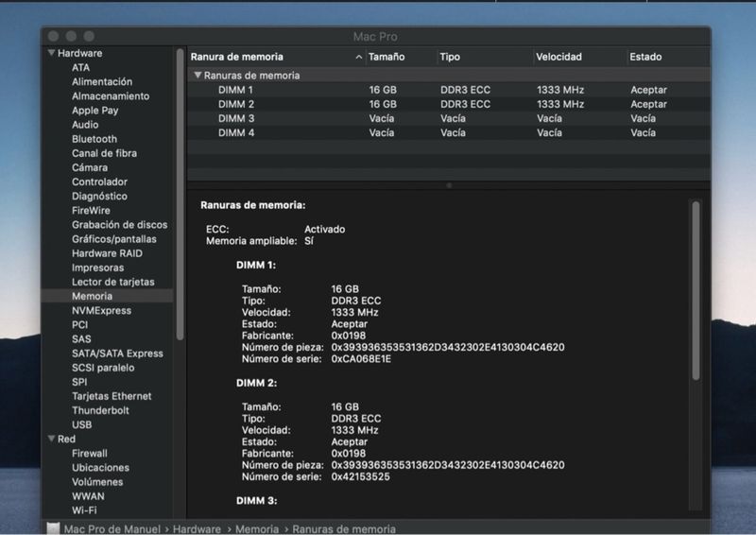Click the DIMM 1 heading in details
This screenshot has width=756, height=535.
point(256,265)
